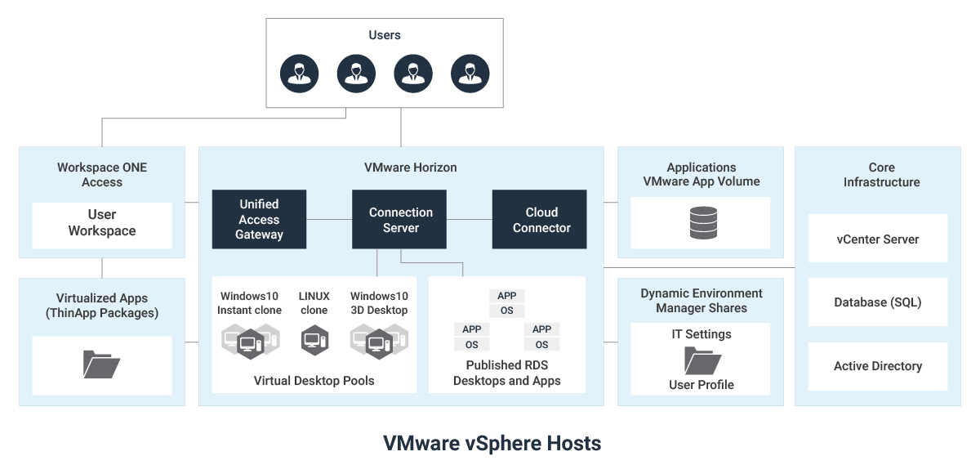
Task: Click the ThinApp Packages folder icon
Action: click(102, 364)
